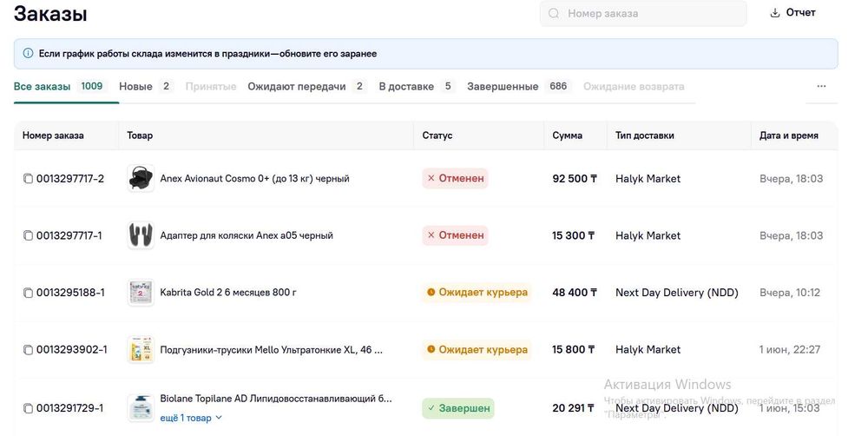The width and height of the screenshot is (868, 436).
Task: Click 'Отменен' status of order 0013297717-1
Action: tap(455, 235)
